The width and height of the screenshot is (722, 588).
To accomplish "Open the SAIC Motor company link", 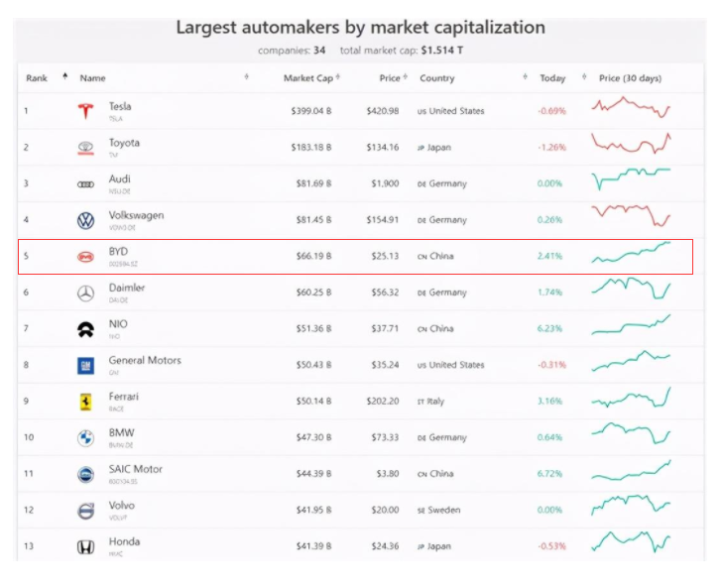I will click(135, 469).
